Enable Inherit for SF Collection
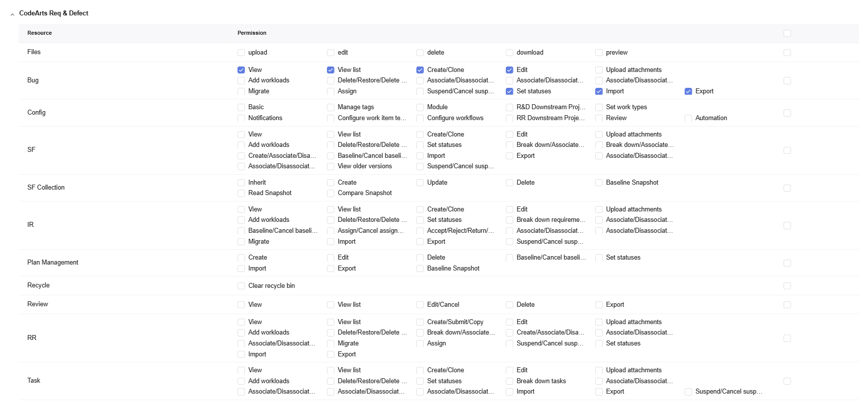Viewport: 868px width, 407px height. click(x=241, y=183)
